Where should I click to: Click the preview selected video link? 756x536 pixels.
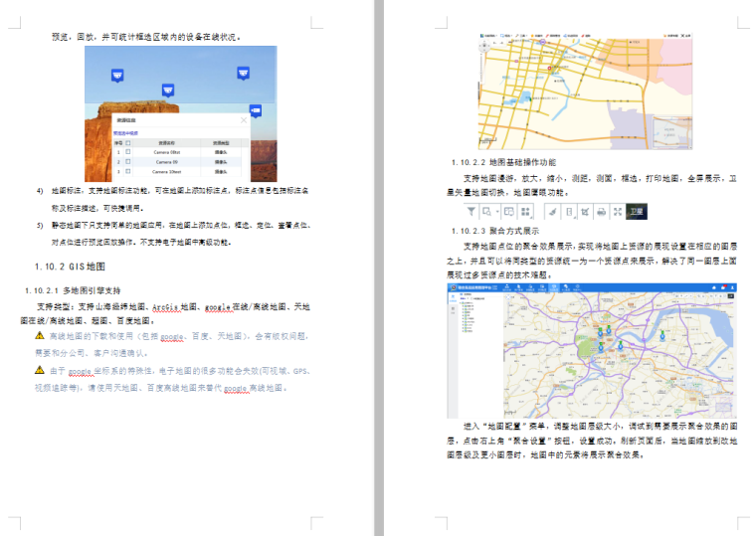[125, 131]
